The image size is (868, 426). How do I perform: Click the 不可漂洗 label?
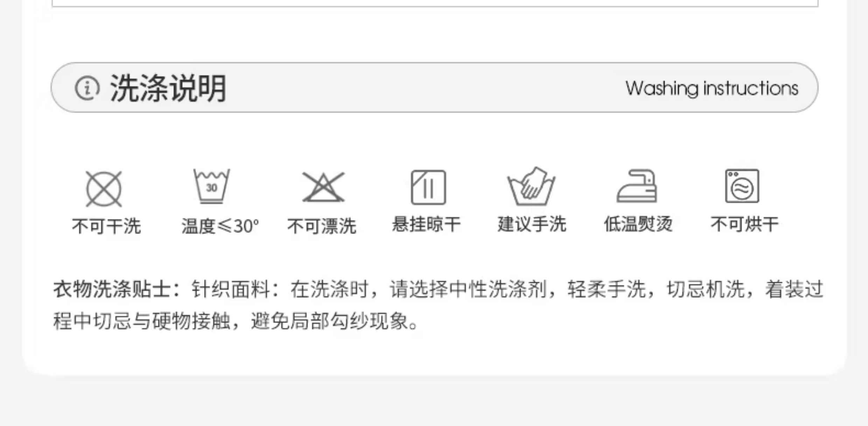[x=322, y=226]
